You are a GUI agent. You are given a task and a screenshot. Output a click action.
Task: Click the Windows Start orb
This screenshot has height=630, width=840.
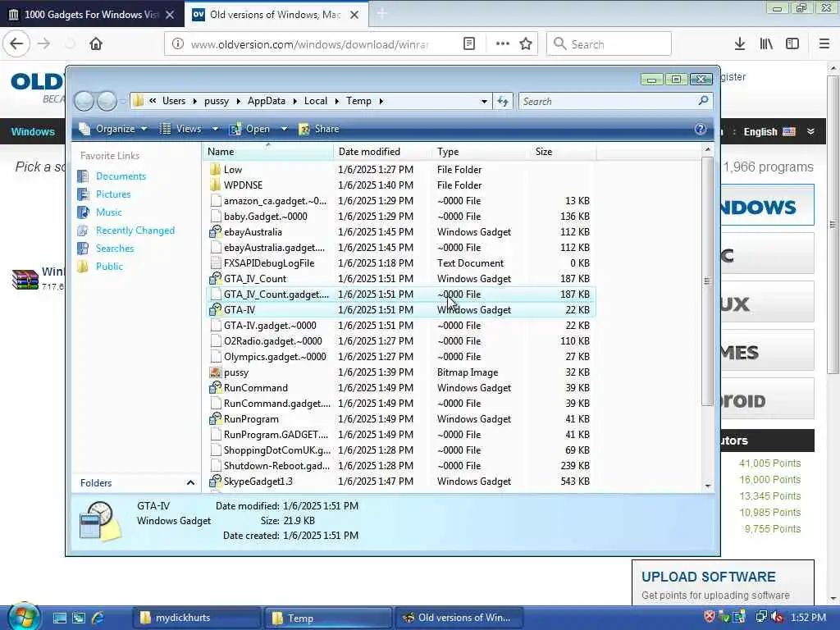[22, 617]
